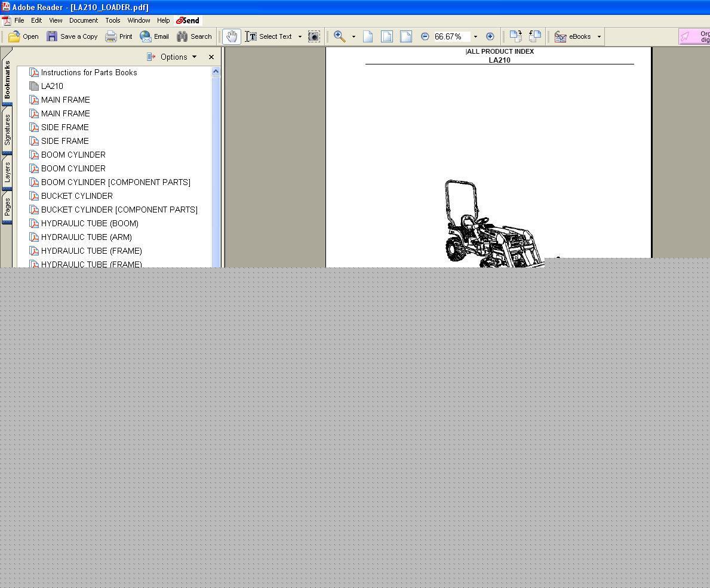The image size is (710, 588).
Task: Click Save a Copy floppy icon
Action: coord(52,36)
